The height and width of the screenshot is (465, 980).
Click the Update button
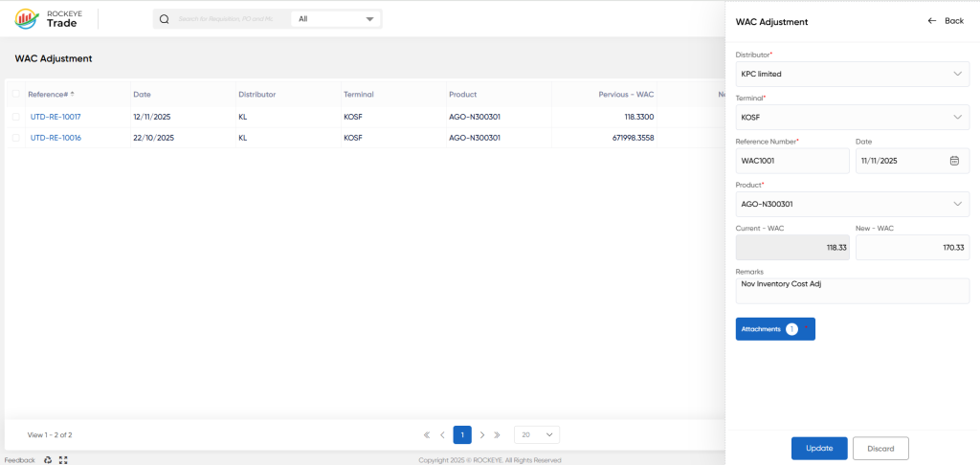tap(819, 448)
